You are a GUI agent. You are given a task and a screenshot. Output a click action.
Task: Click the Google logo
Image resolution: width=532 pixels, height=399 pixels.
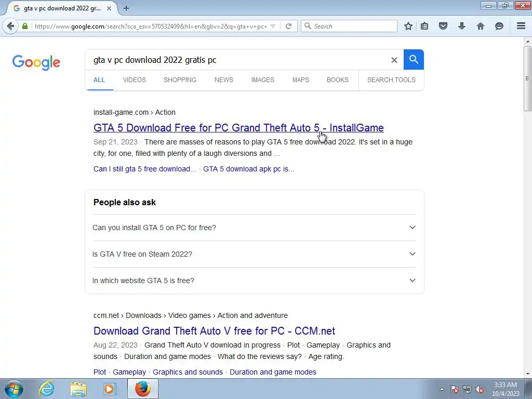[x=36, y=62]
